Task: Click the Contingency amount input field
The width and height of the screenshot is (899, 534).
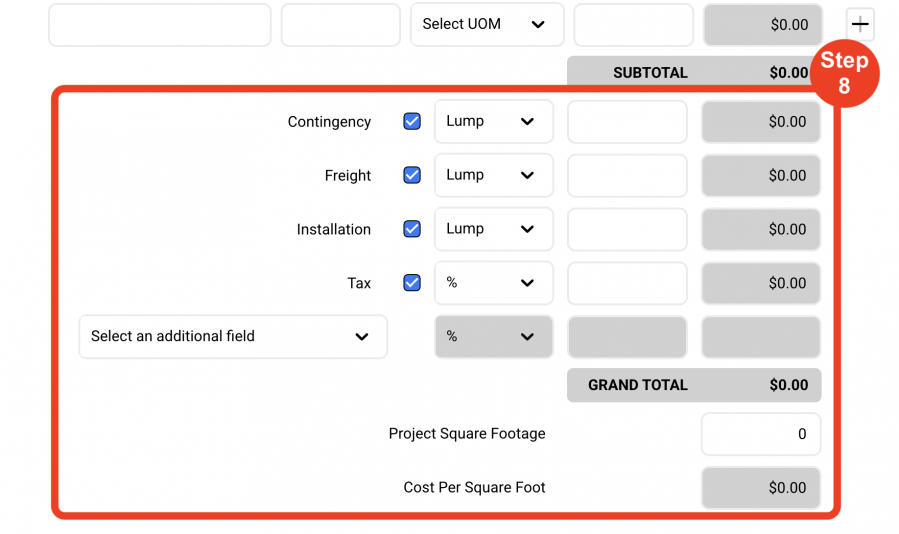Action: (627, 121)
